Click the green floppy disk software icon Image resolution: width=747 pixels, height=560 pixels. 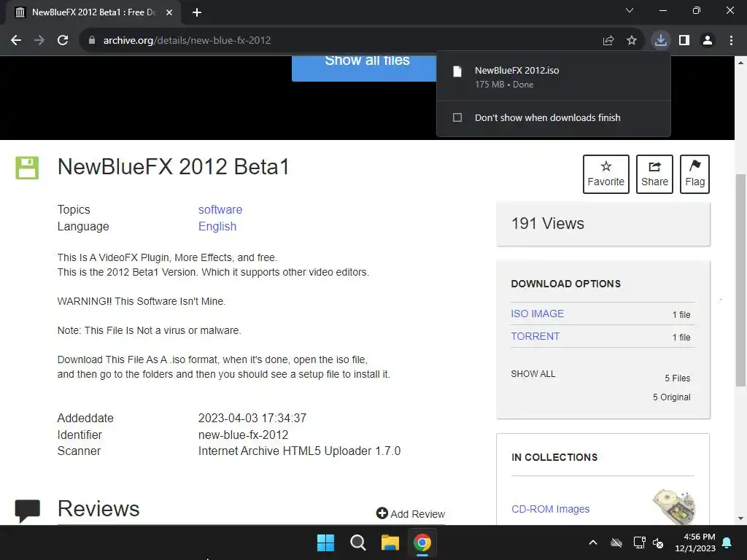coord(27,168)
